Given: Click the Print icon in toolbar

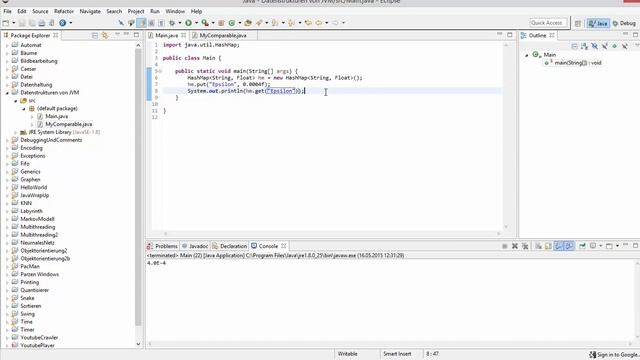Looking at the screenshot, I should (42, 23).
